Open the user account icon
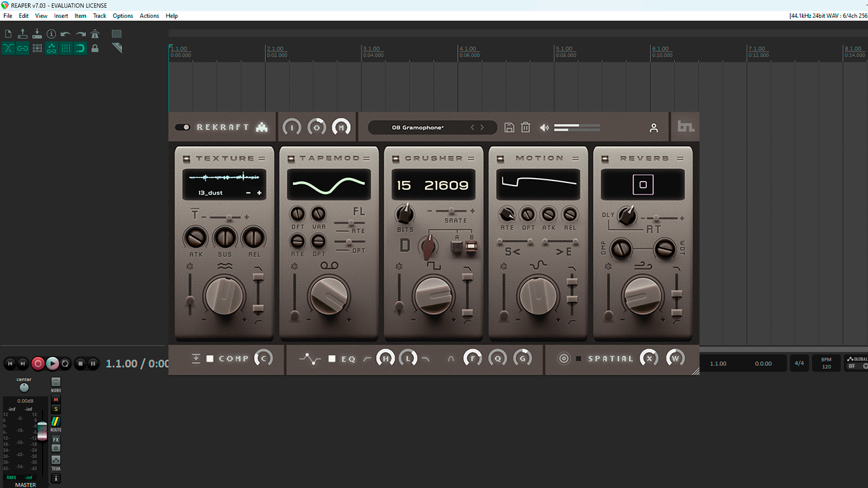The image size is (868, 488). (x=654, y=128)
